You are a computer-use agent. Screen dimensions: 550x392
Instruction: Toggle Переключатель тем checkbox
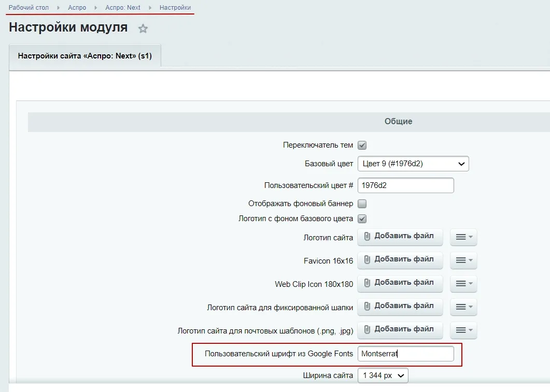[x=362, y=145]
